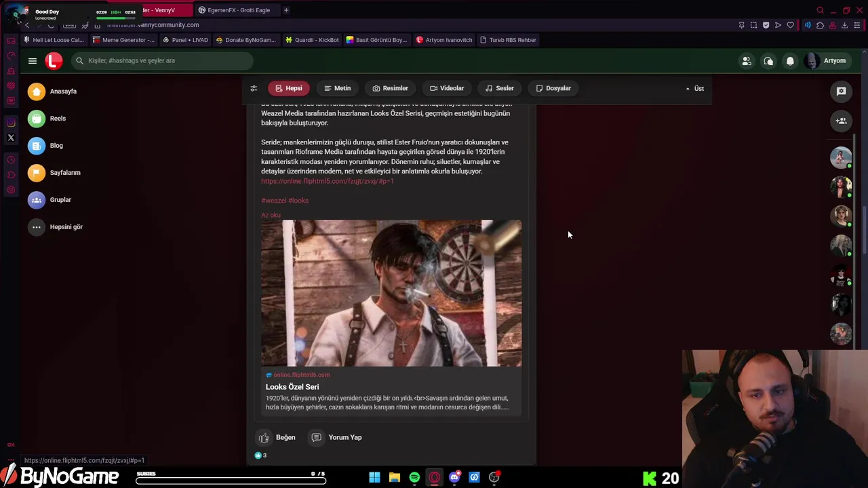Open the hamburger menu beside the logo

point(33,61)
